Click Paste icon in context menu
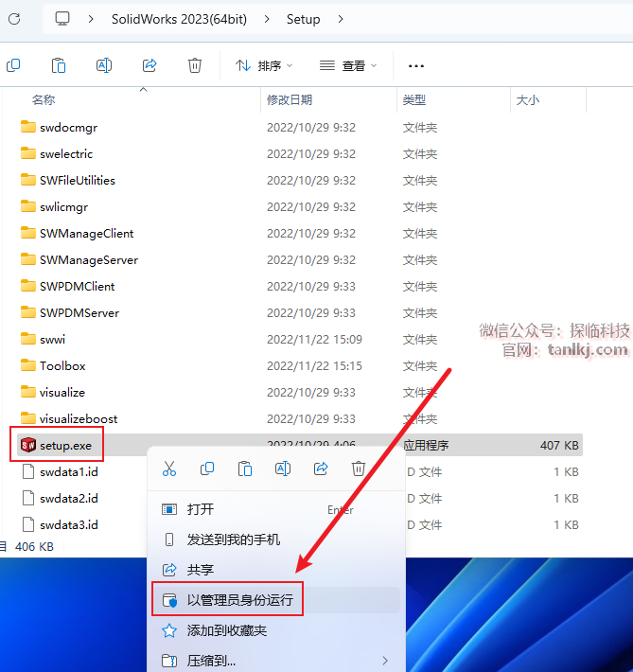Viewport: 633px width, 672px height. tap(245, 469)
